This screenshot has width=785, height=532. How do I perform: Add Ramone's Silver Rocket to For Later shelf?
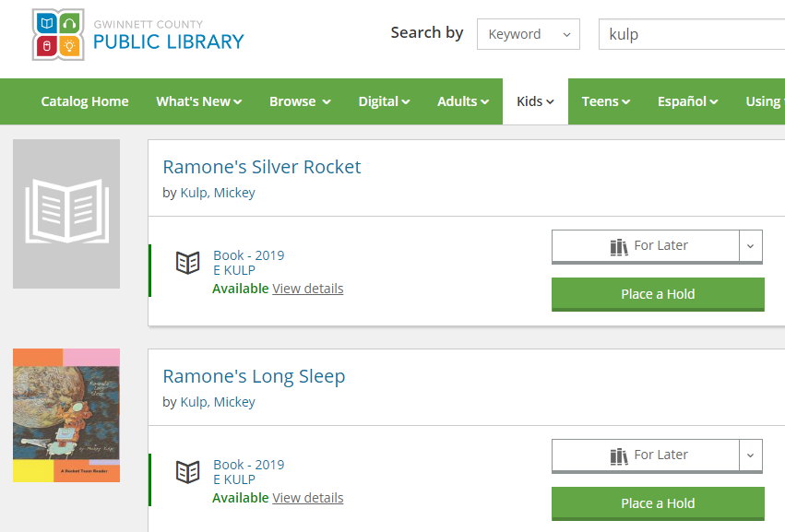(x=646, y=246)
